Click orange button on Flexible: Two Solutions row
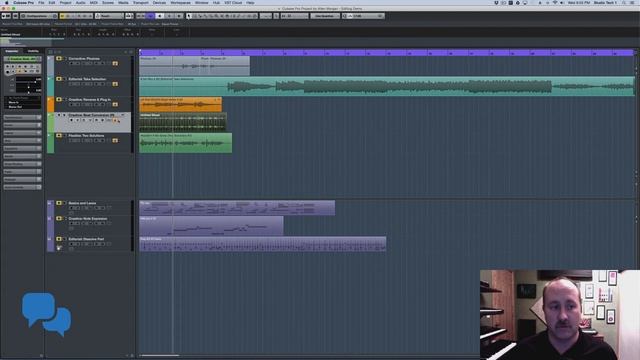Viewport: 640px width, 360px height. [116, 140]
